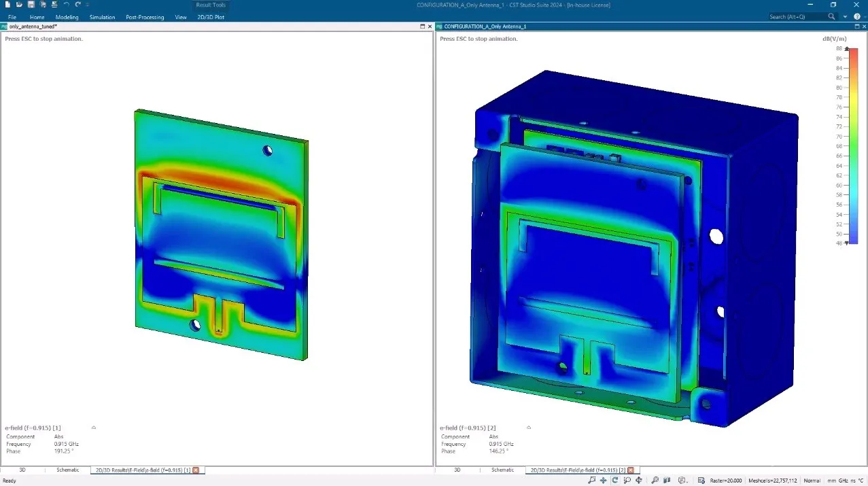The height and width of the screenshot is (486, 868).
Task: Click the Zoom magnifier icon in status bar
Action: coord(655,481)
